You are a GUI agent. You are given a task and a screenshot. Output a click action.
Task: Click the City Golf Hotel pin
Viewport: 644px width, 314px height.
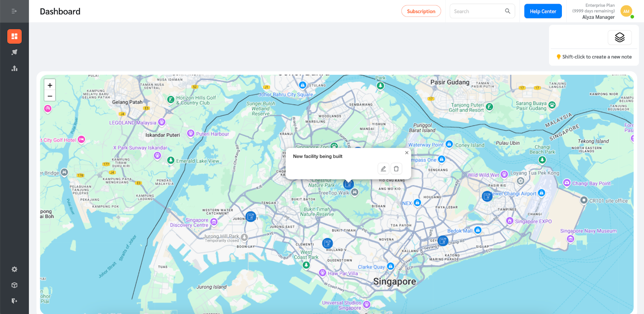coord(81,139)
